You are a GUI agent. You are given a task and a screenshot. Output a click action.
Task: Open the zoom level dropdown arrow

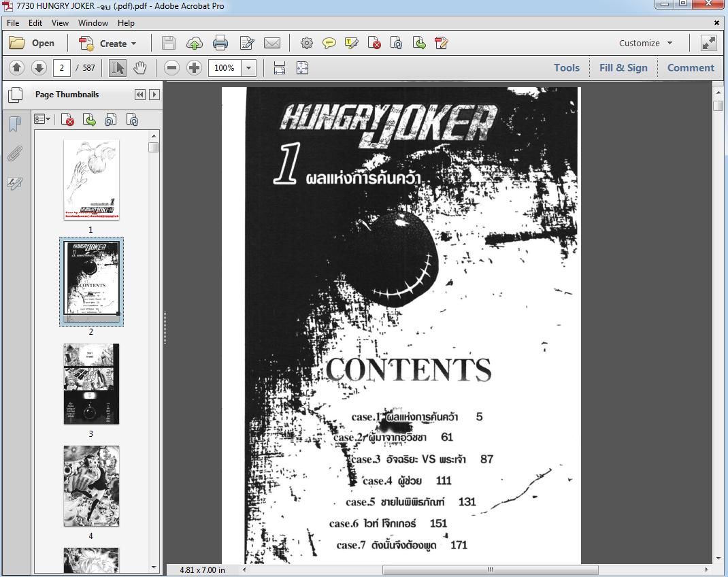[249, 68]
